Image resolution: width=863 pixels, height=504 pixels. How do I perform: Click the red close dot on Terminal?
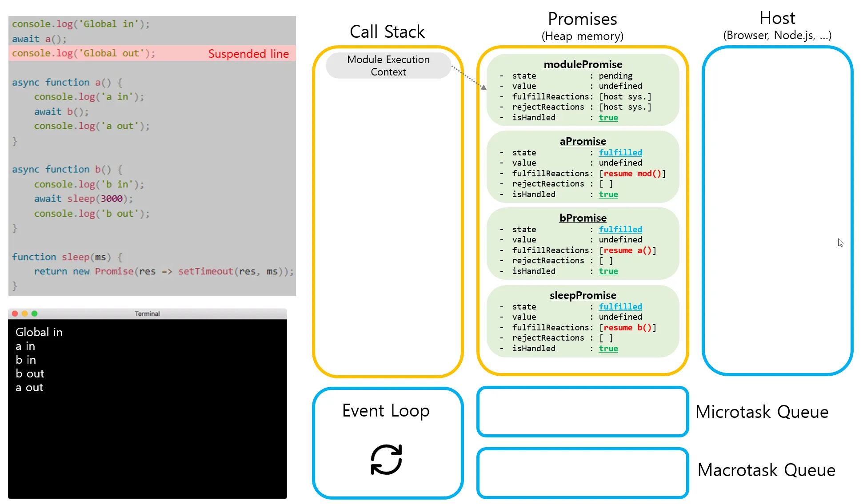(x=15, y=314)
